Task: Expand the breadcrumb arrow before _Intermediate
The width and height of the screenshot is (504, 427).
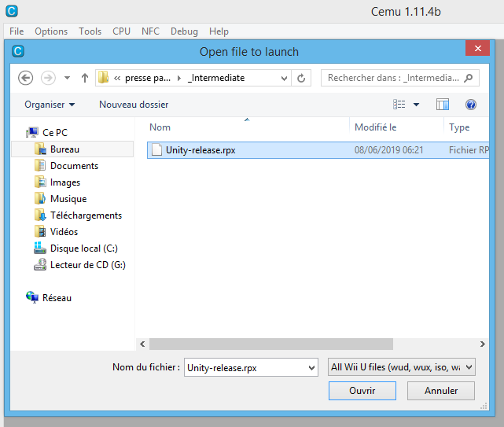Action: (x=179, y=78)
